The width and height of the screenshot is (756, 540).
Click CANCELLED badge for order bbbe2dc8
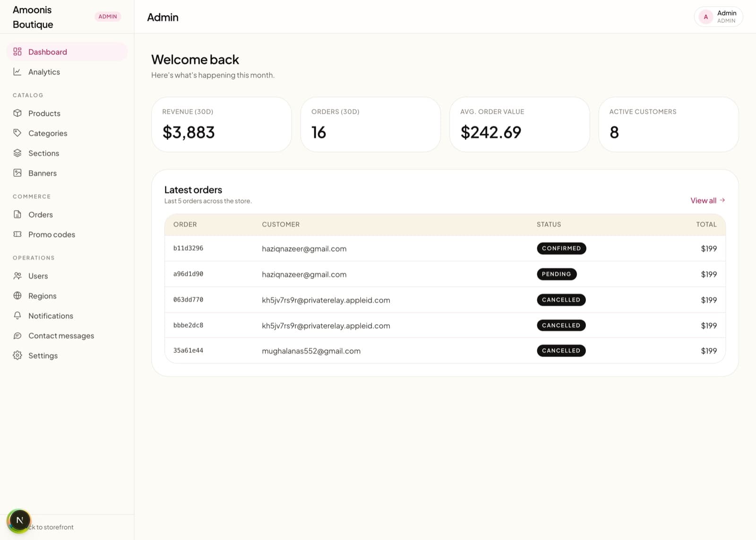pos(561,325)
